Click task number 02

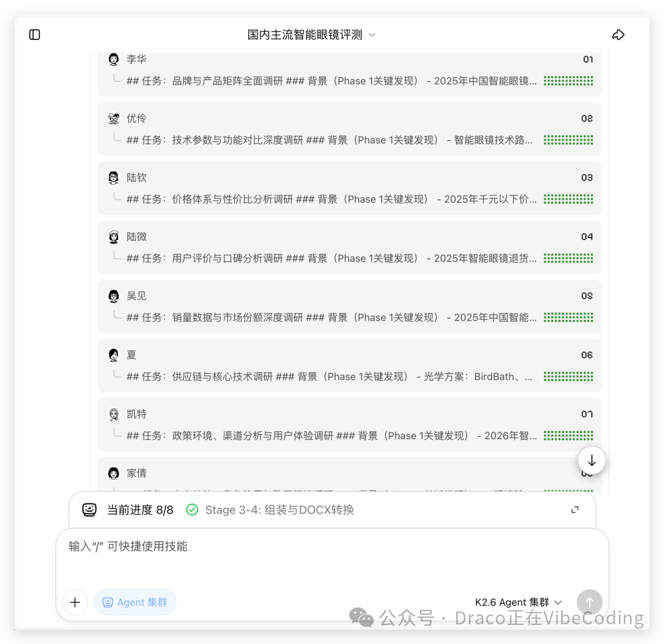(587, 119)
